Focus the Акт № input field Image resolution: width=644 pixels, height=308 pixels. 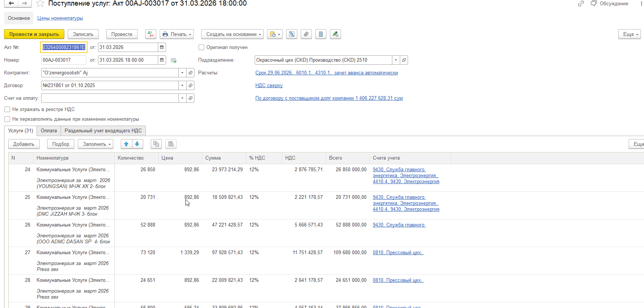[64, 47]
